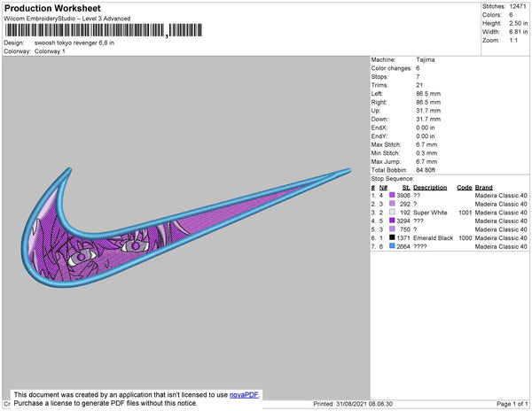This screenshot has width=532, height=411.
Task: Select the lavender swatch for stop 2 (292)
Action: (x=392, y=204)
